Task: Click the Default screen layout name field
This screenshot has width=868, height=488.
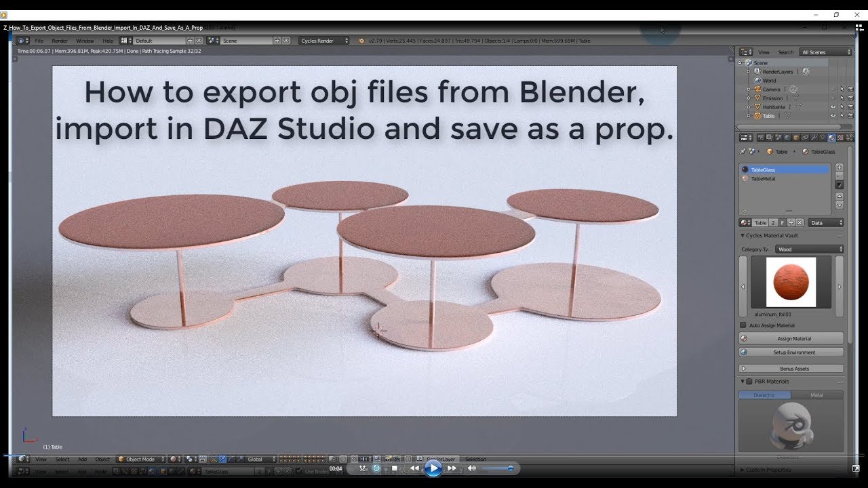Action: click(x=159, y=41)
